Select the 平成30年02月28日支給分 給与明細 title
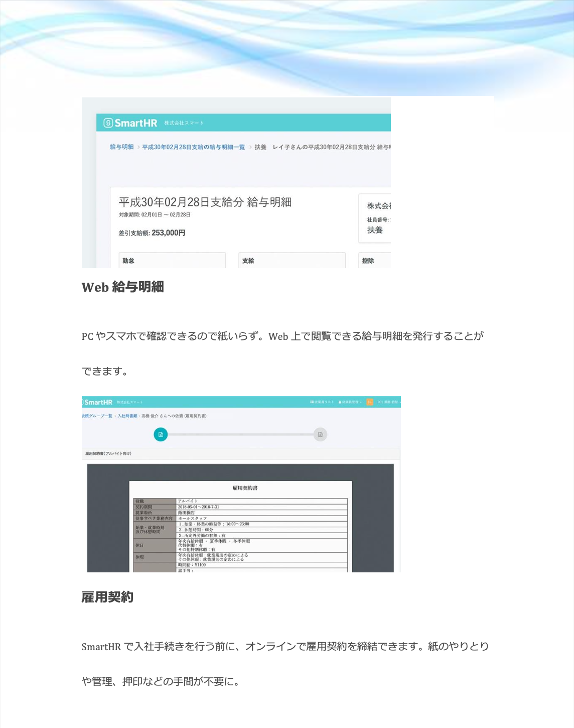Screen dimensions: 574x728 click(205, 202)
